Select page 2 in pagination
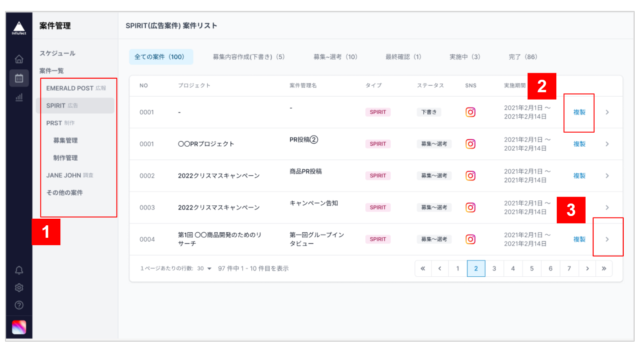This screenshot has height=344, width=644. (476, 269)
